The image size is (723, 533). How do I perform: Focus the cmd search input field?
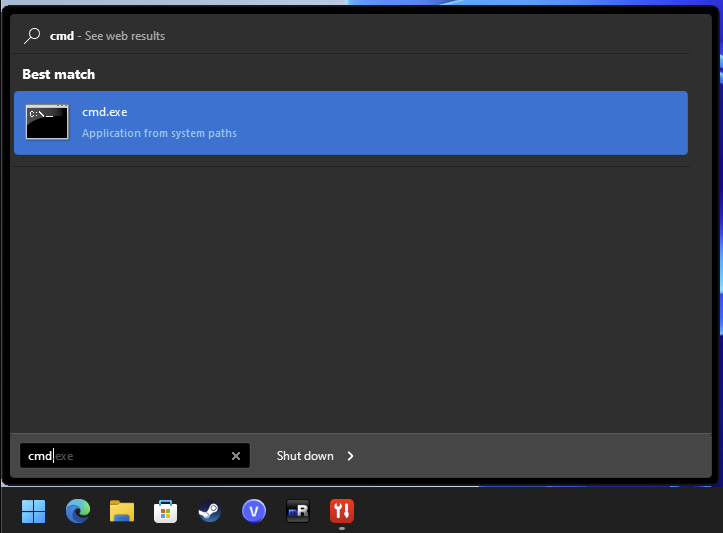[x=135, y=456]
